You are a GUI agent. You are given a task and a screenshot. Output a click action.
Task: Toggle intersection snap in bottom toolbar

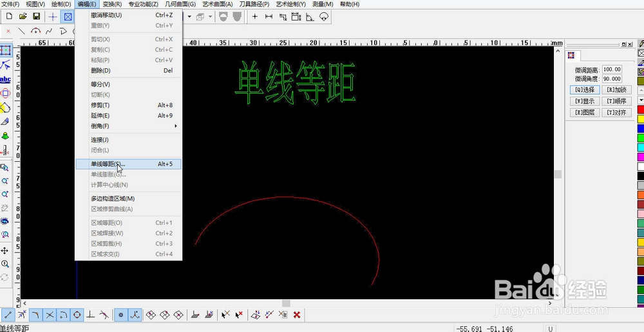[x=50, y=315]
